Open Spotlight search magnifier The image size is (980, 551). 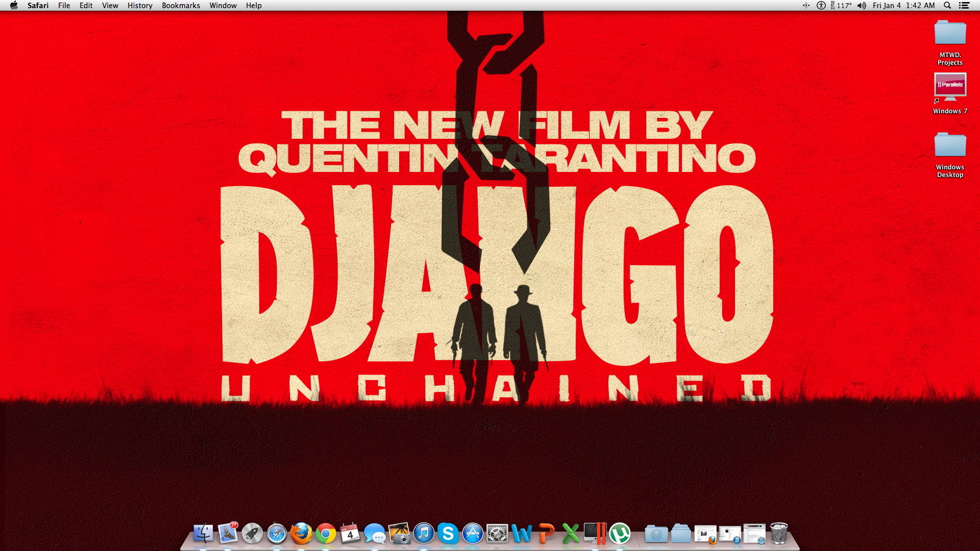[x=947, y=6]
